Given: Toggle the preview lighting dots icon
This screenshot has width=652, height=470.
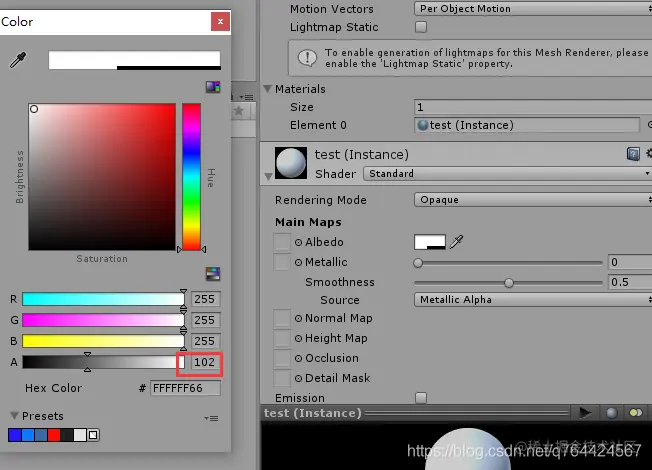Looking at the screenshot, I should (635, 413).
